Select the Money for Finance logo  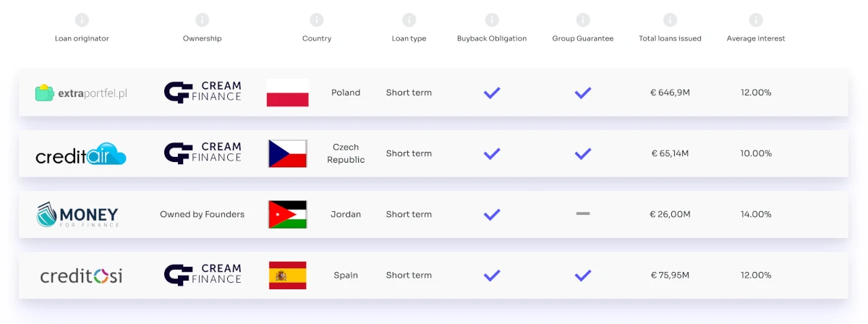click(77, 214)
